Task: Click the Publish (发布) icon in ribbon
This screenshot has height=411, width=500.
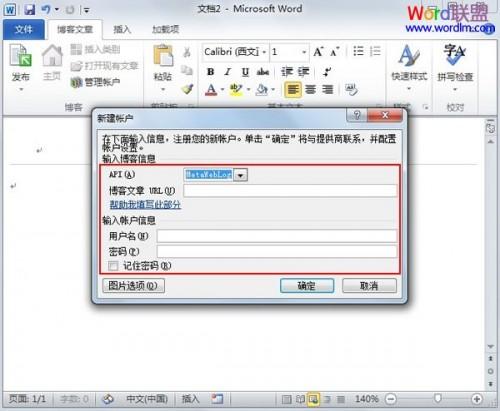Action: tap(20, 55)
